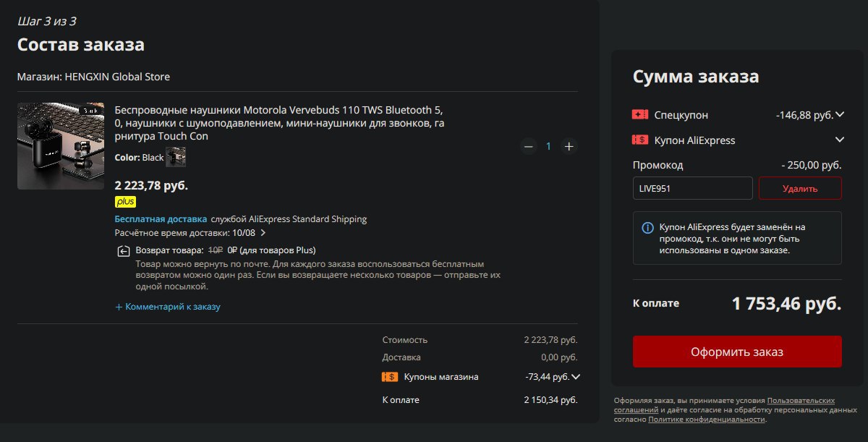Add a comment to the order

click(168, 307)
